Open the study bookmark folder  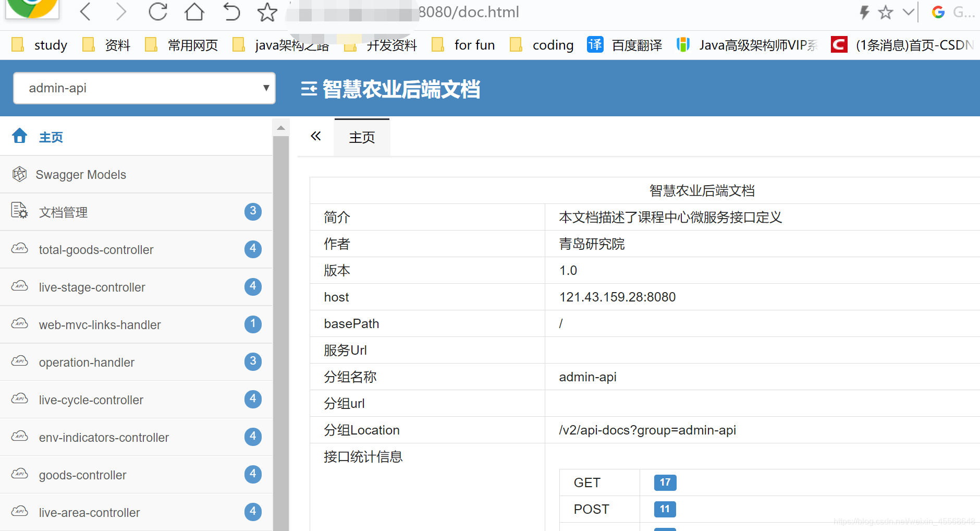pos(40,45)
